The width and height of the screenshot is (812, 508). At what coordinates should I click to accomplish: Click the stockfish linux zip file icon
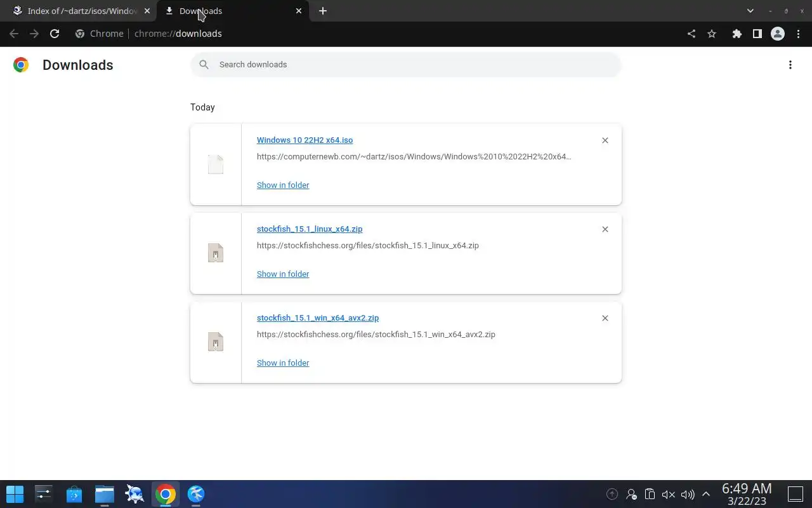[216, 253]
